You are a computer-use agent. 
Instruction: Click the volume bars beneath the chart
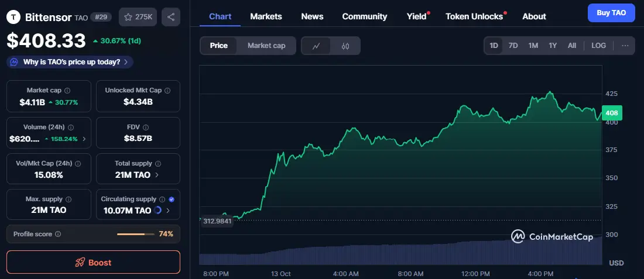point(400,251)
